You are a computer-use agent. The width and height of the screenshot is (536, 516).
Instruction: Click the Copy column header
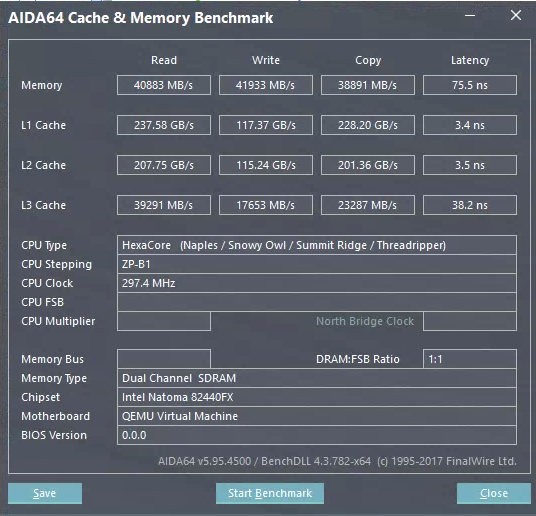[368, 61]
